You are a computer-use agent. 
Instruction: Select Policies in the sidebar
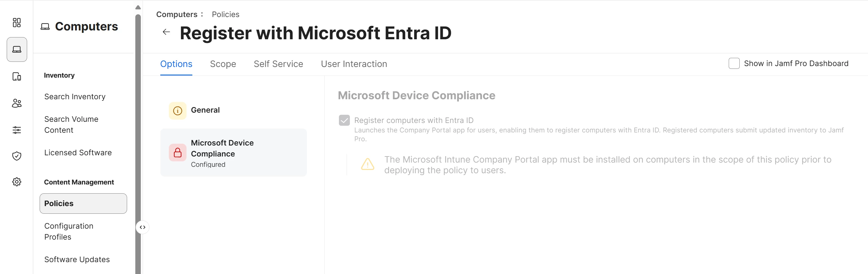pyautogui.click(x=83, y=203)
